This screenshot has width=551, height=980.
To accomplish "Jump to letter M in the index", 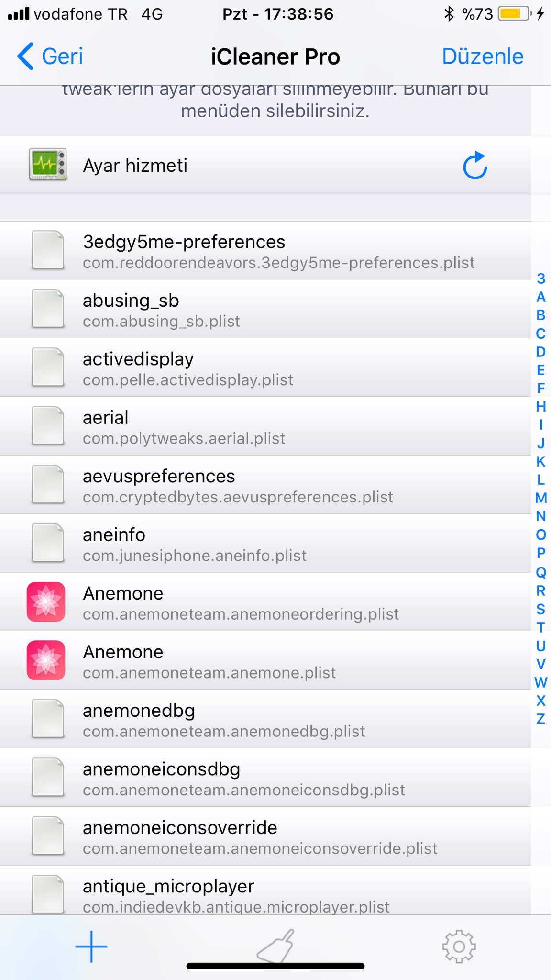I will (541, 498).
